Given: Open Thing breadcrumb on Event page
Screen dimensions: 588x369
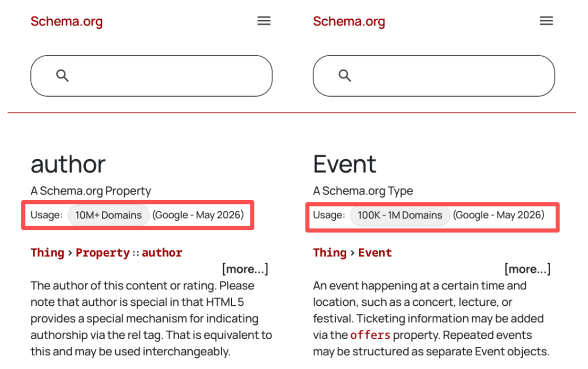Looking at the screenshot, I should pyautogui.click(x=330, y=253).
